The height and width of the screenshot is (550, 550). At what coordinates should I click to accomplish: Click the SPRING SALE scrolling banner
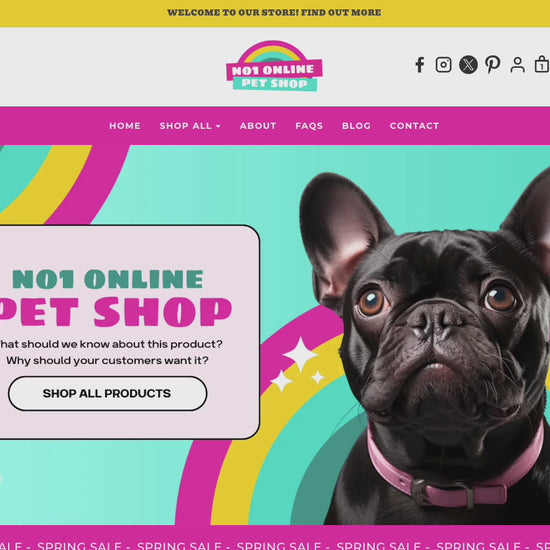click(x=275, y=538)
